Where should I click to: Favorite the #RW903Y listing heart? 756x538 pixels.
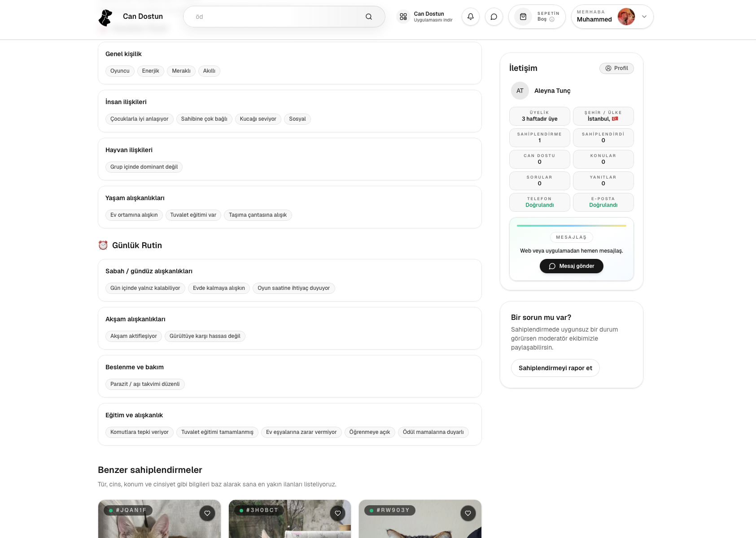(x=468, y=513)
